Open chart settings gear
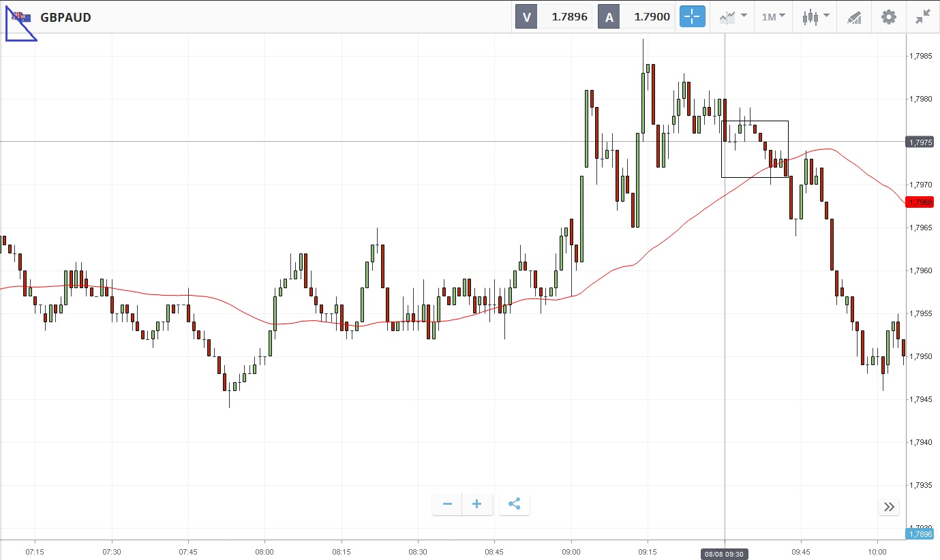Image resolution: width=940 pixels, height=560 pixels. coord(889,17)
